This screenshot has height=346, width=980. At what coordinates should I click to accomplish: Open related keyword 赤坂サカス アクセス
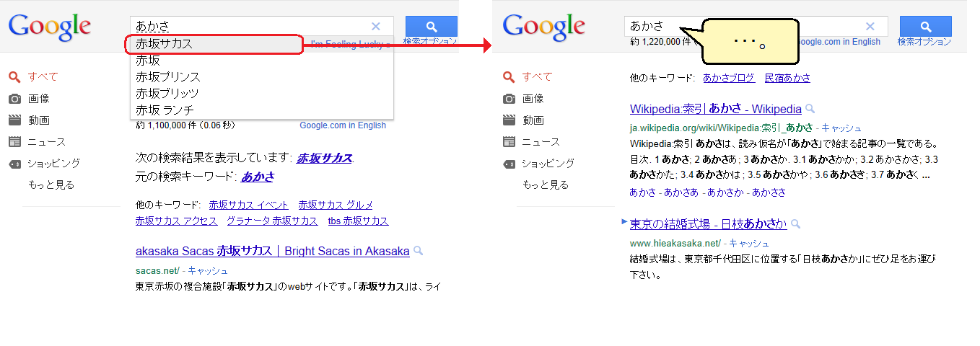pyautogui.click(x=176, y=221)
